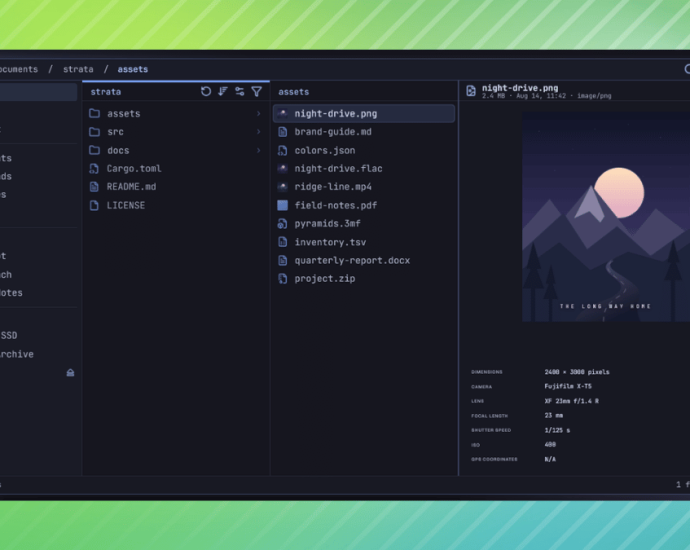
Task: Click night-drive.flac file icon
Action: pos(283,169)
